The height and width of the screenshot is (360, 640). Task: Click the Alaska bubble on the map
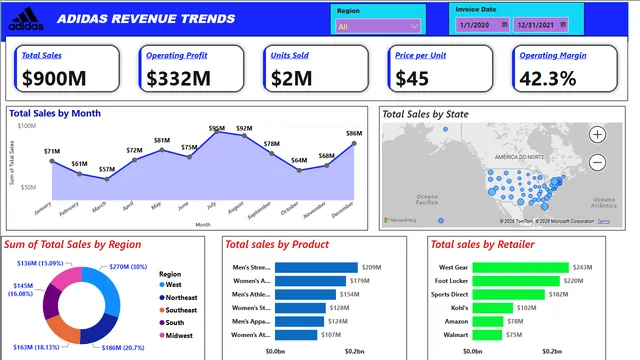445,129
